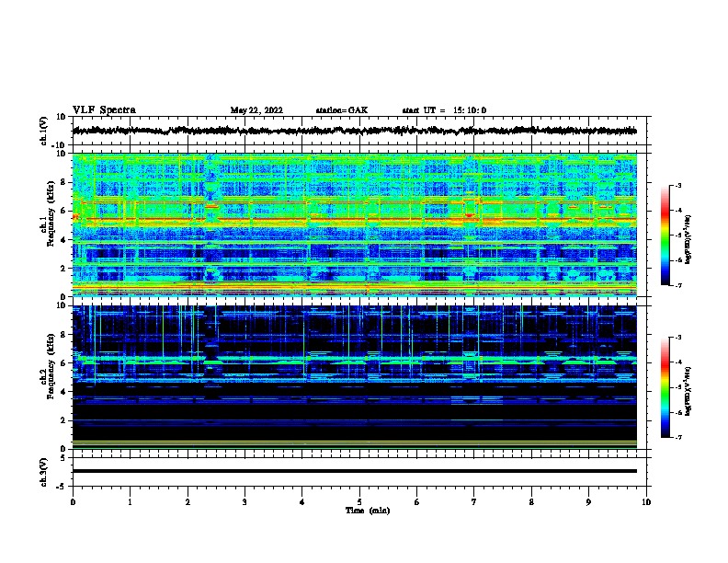728x563 pixels.
Task: Click the log(PSD) label of upper color bar
Action: (x=688, y=239)
